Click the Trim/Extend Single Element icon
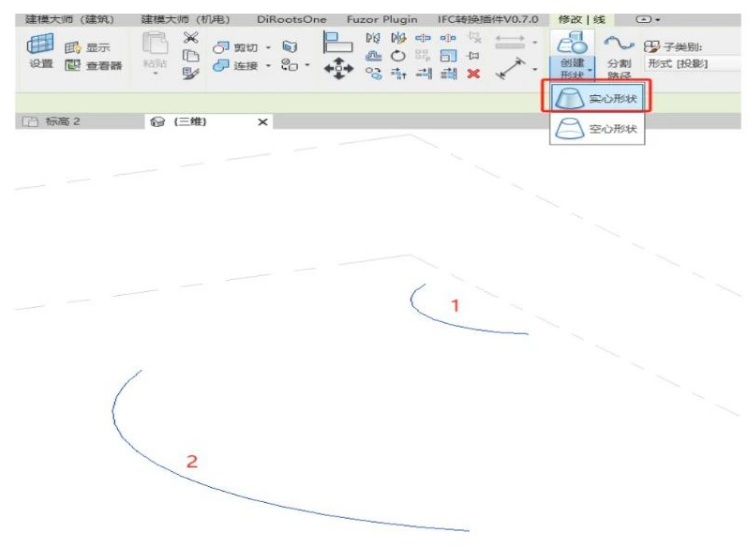The height and width of the screenshot is (547, 749). coord(424,73)
